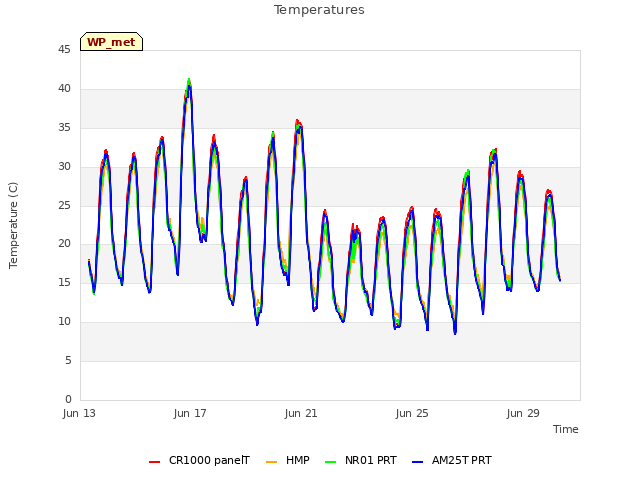Click the blue AM25T PRT legend swatch
Viewport: 640px width, 480px height.
point(418,462)
